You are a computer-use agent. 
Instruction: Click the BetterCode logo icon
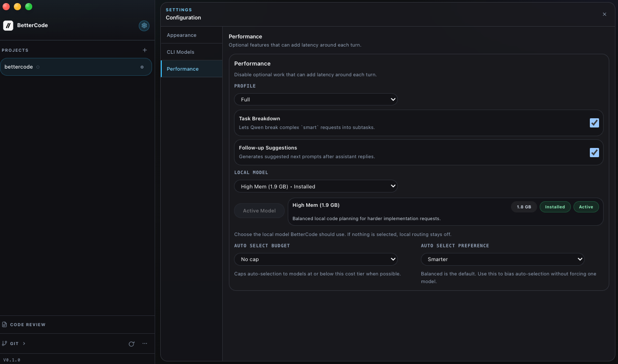tap(8, 25)
